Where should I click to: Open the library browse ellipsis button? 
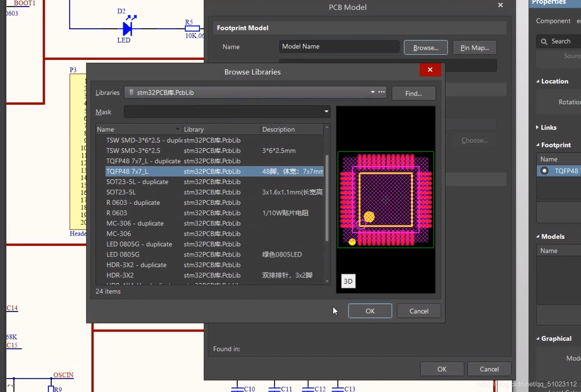point(381,92)
